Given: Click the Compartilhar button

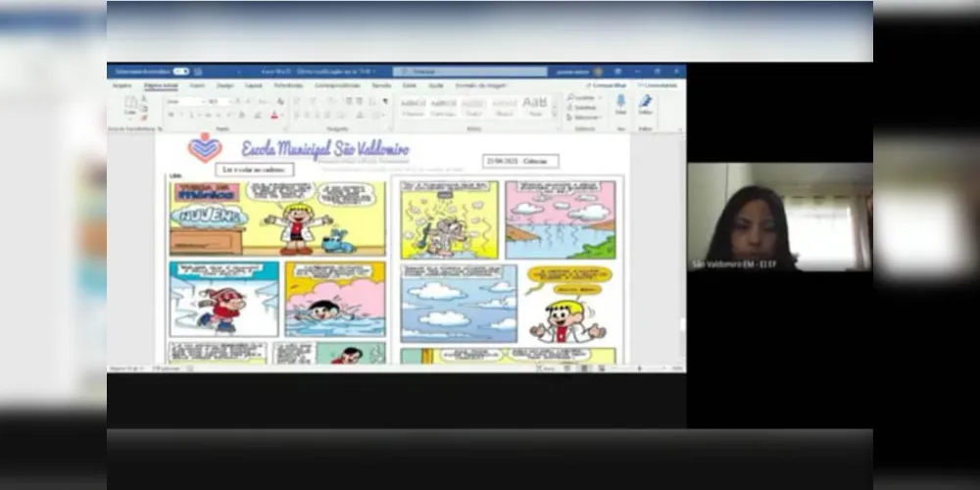Looking at the screenshot, I should click(607, 85).
